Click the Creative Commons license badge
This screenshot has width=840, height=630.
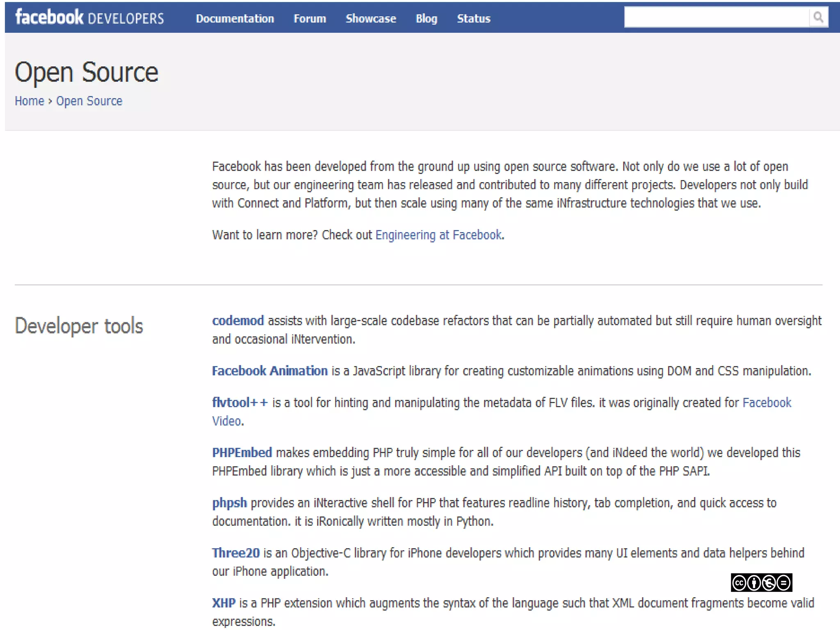[x=761, y=582]
